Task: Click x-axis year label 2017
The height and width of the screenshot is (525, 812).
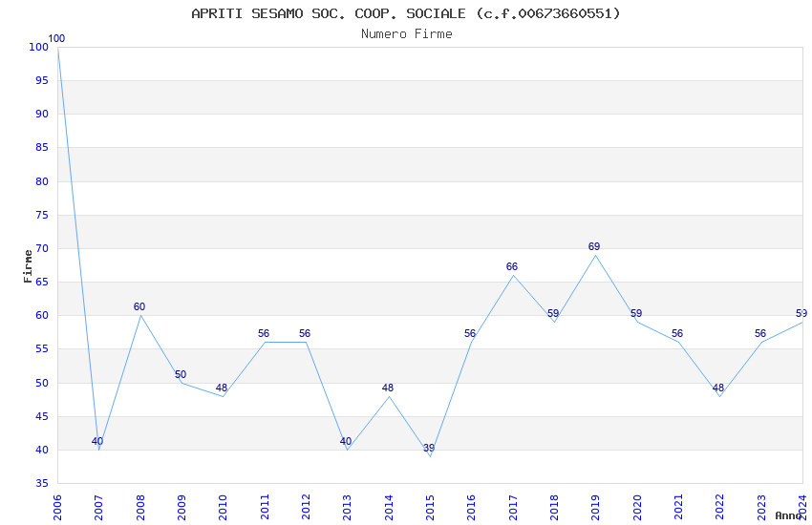Action: 513,507
